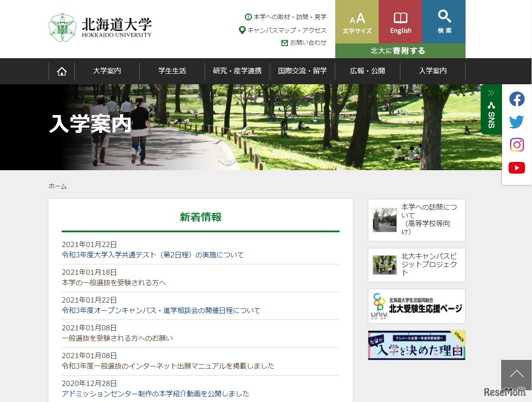Select the 国際交流・留学 navigation item
Screen dimensions: 532x402
point(302,71)
